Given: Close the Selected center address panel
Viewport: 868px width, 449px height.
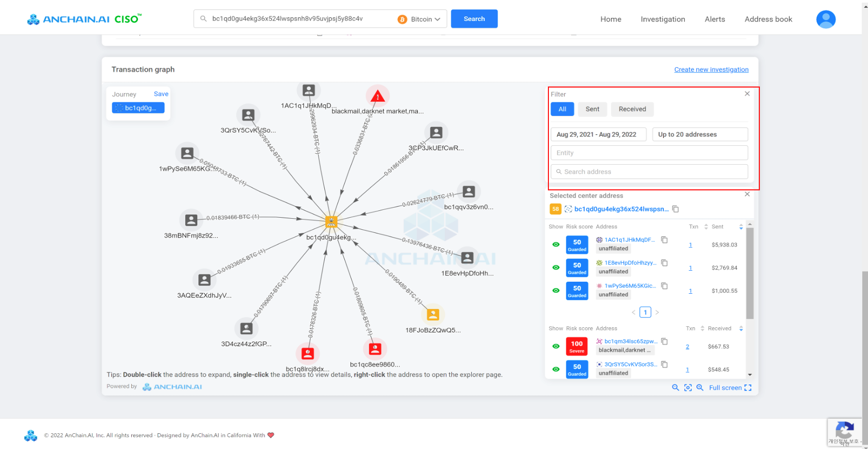Looking at the screenshot, I should 747,194.
